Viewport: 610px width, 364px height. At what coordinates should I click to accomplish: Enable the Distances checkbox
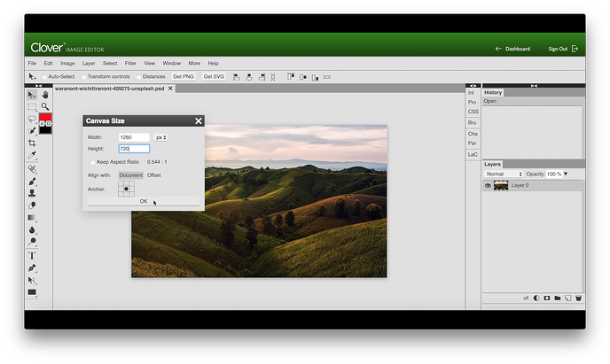(x=139, y=77)
